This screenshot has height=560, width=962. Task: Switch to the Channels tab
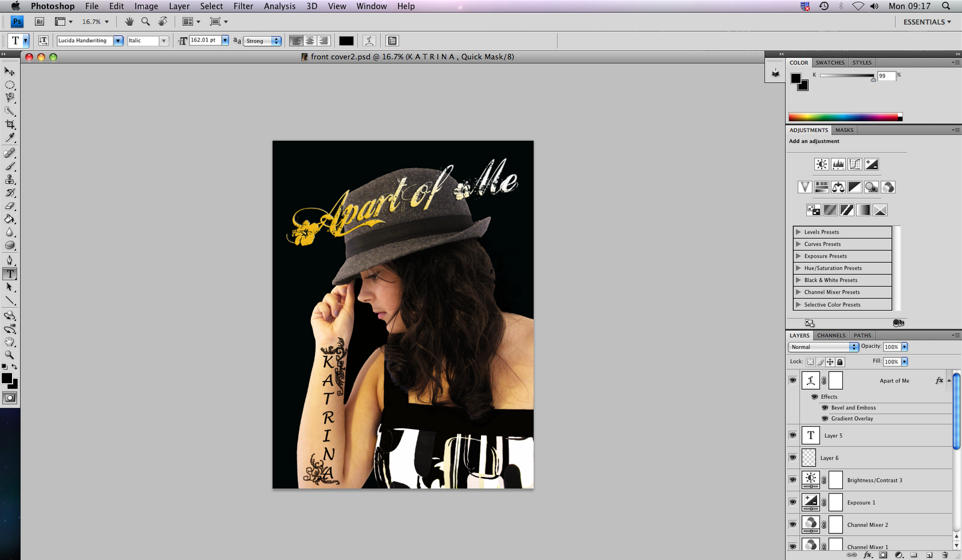(830, 335)
